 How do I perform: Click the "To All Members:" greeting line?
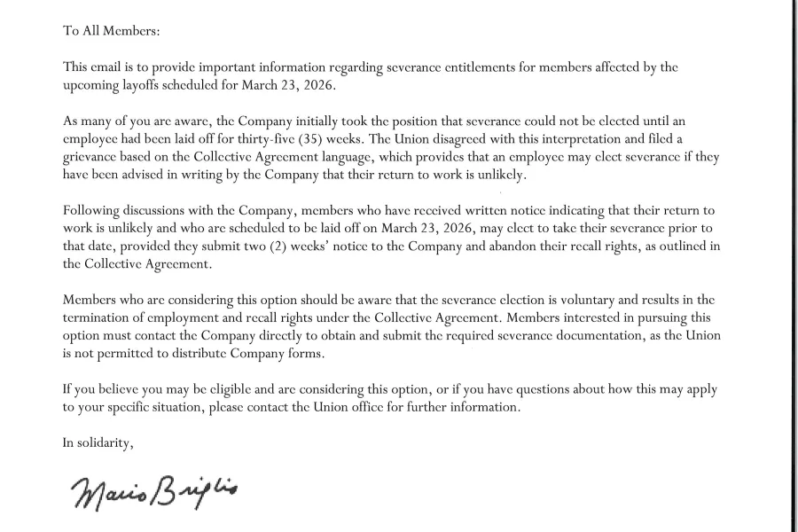point(111,30)
